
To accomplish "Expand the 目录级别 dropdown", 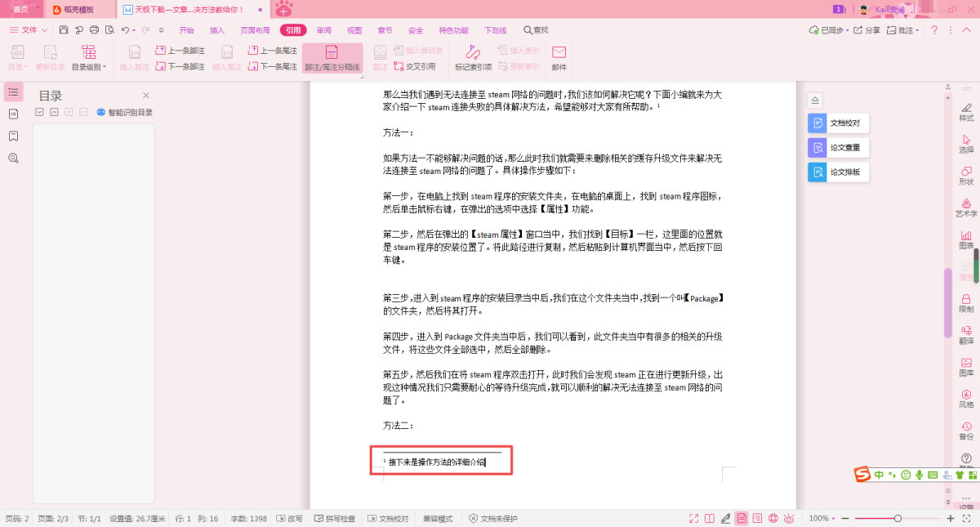I will [x=89, y=67].
